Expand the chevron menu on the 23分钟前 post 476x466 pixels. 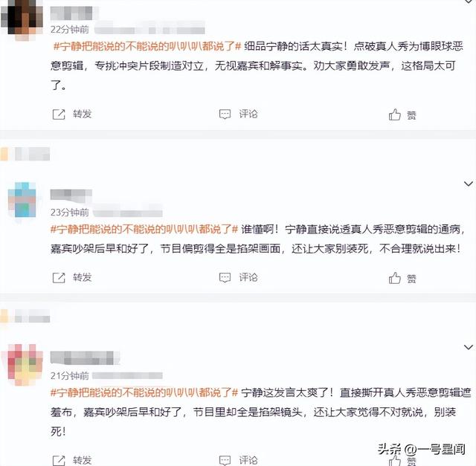[469, 184]
